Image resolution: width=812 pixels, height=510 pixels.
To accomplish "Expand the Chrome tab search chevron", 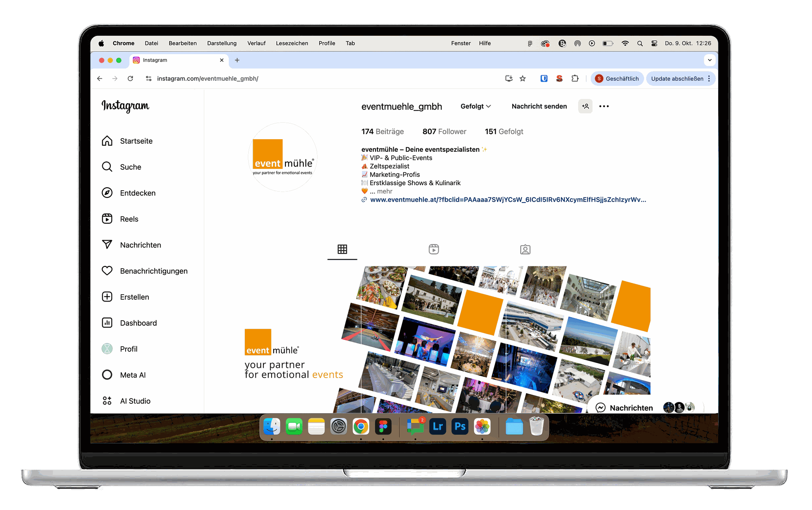I will pyautogui.click(x=710, y=60).
